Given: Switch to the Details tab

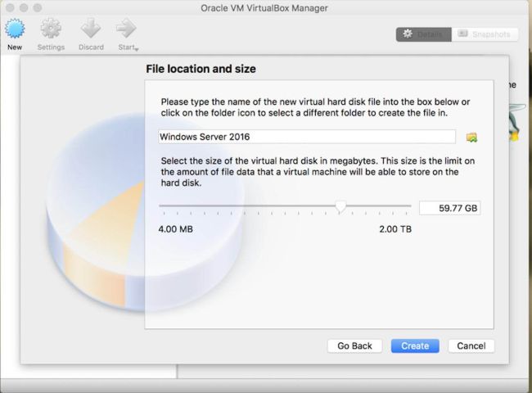Looking at the screenshot, I should tap(423, 34).
